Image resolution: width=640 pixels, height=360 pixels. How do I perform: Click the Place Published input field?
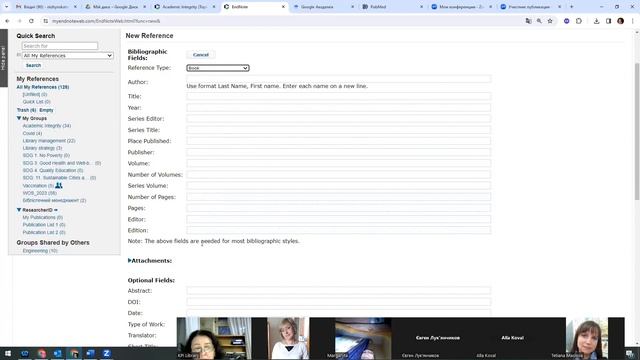(x=338, y=141)
